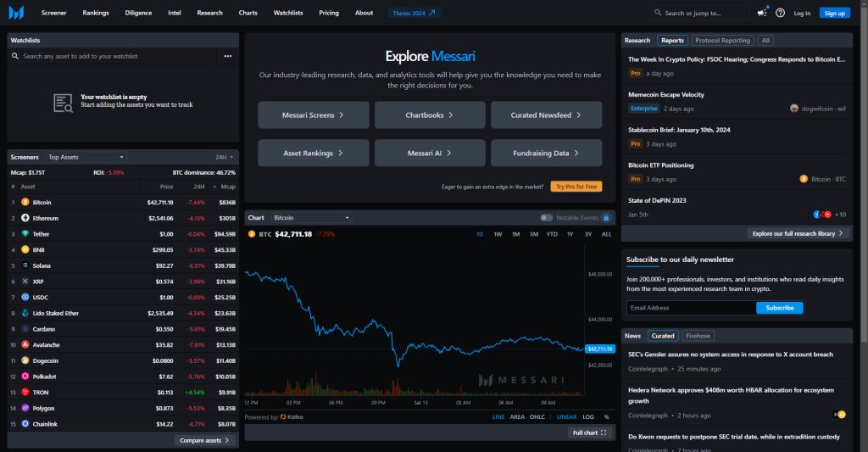Click the Try Pro for Free button
This screenshot has height=452, width=868.
coord(576,187)
